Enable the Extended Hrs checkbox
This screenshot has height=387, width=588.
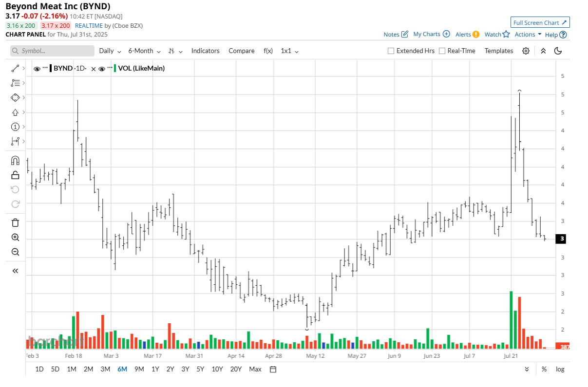point(391,51)
